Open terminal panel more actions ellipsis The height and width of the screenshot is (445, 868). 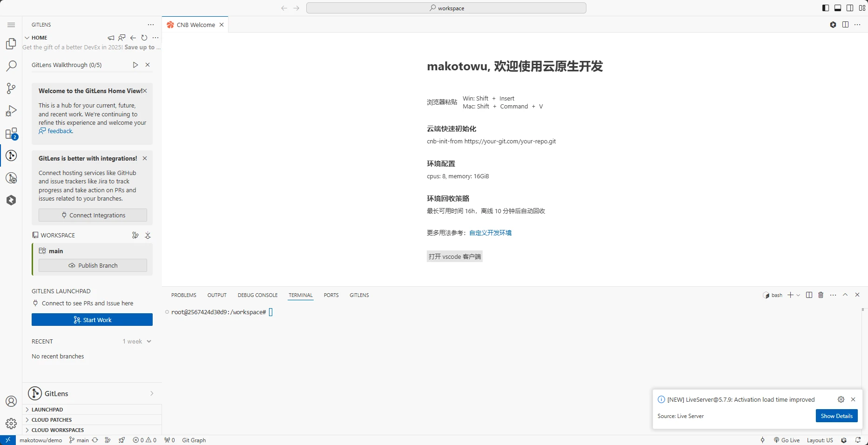click(x=833, y=295)
